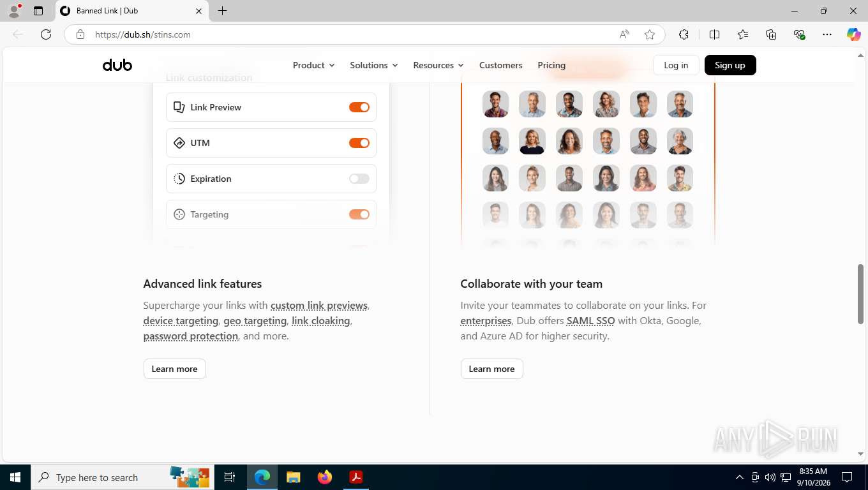Add page to favorites star icon
Viewport: 868px width, 490px height.
650,34
